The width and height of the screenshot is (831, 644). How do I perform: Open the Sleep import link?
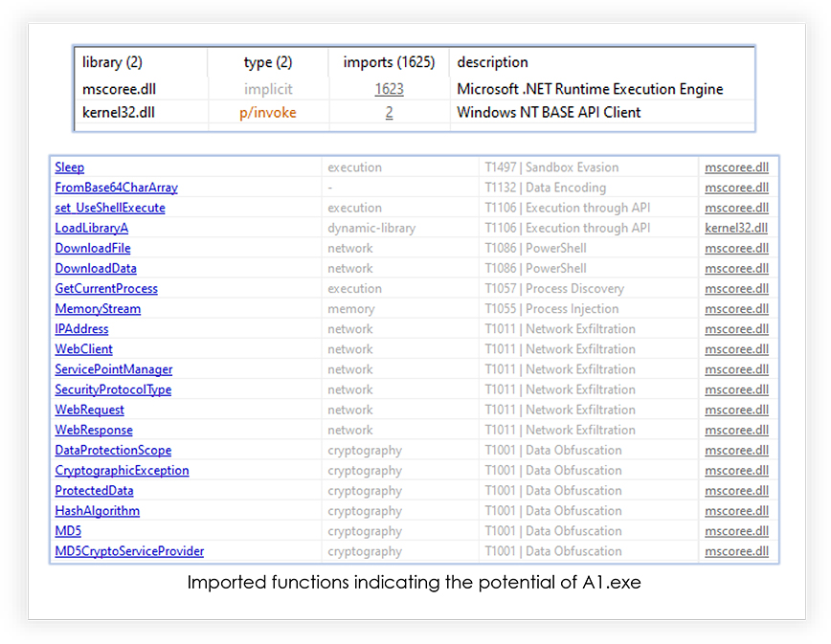pos(70,167)
